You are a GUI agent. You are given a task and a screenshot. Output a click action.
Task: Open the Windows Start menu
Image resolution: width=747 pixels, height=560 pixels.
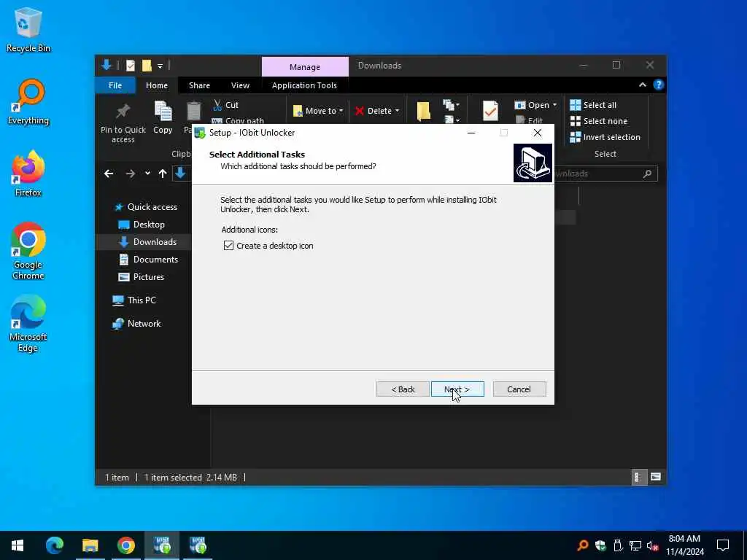(x=18, y=545)
